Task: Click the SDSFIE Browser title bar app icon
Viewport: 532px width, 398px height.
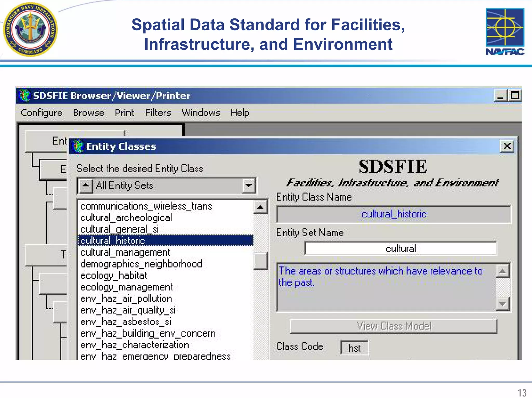Action: 25,95
